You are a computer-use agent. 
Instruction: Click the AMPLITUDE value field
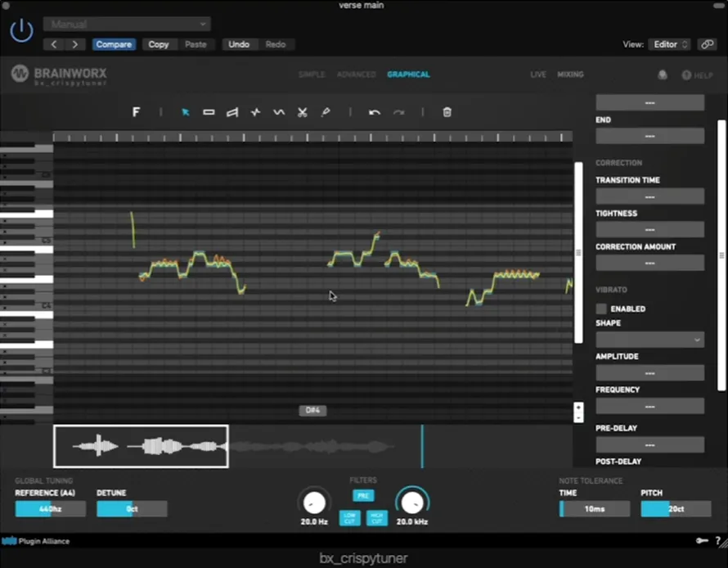click(649, 373)
